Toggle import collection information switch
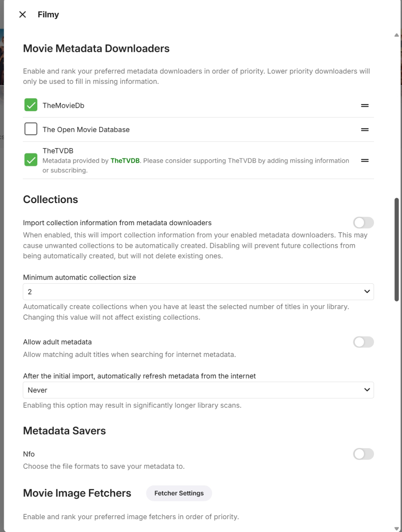 point(363,223)
